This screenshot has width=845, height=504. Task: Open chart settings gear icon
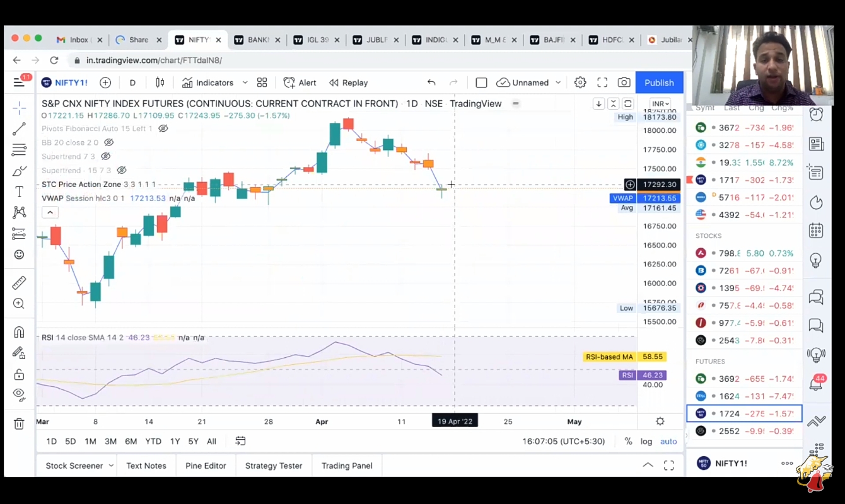coord(580,83)
